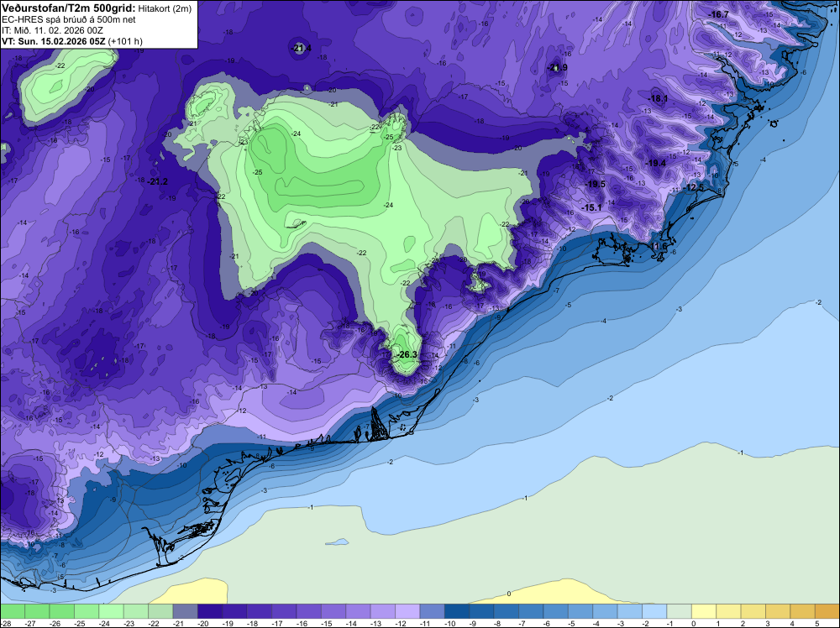Viewport: 840px width, 628px height.
Task: Click the 0 contour label on yellow area
Action: click(x=509, y=594)
